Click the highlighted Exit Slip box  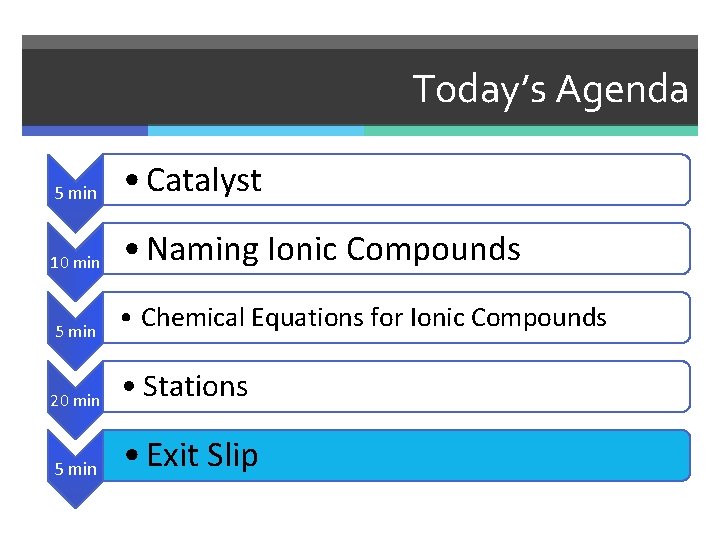click(x=400, y=456)
